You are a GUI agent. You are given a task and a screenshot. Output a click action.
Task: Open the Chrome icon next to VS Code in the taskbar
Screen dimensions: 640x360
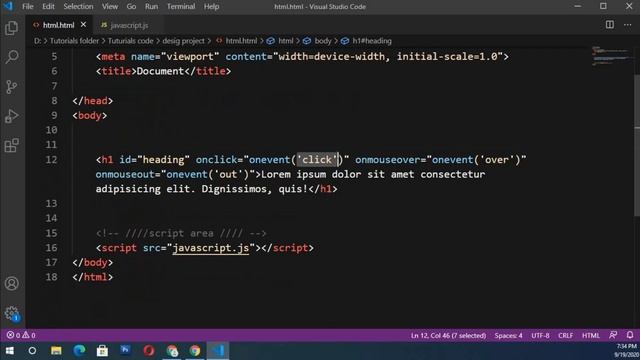(x=195, y=351)
